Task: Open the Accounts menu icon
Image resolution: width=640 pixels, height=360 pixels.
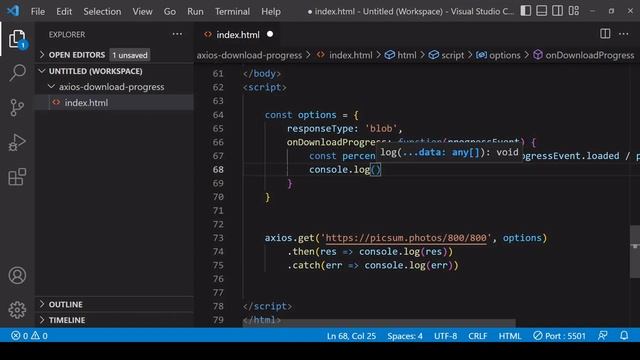Action: (x=17, y=276)
